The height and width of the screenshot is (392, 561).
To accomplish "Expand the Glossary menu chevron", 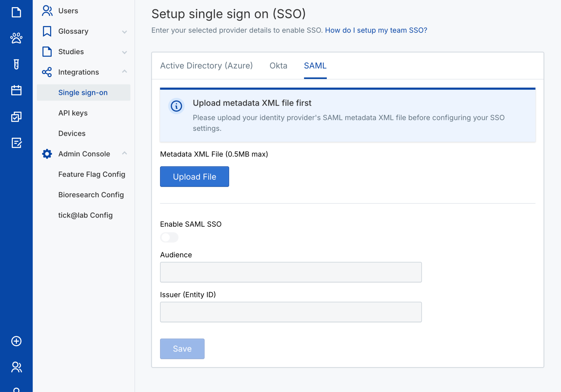I will (124, 32).
